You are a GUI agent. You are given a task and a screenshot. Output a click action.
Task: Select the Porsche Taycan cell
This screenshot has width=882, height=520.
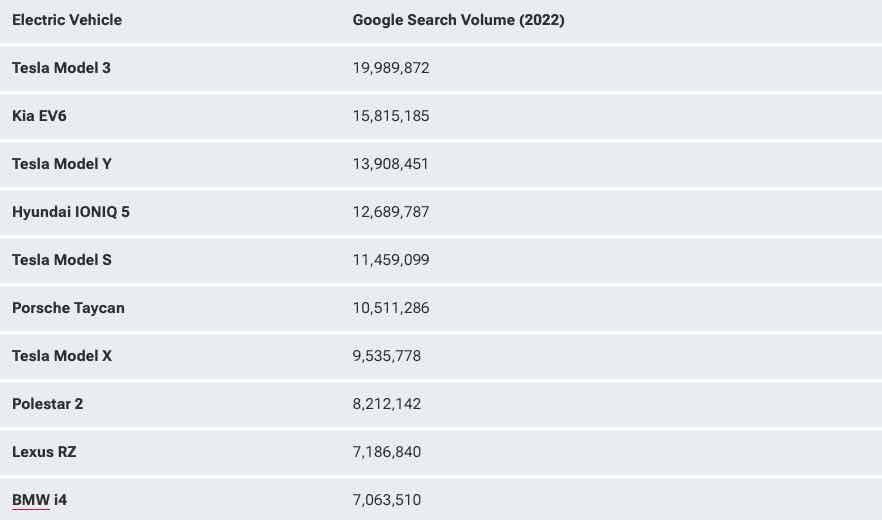[x=68, y=308]
